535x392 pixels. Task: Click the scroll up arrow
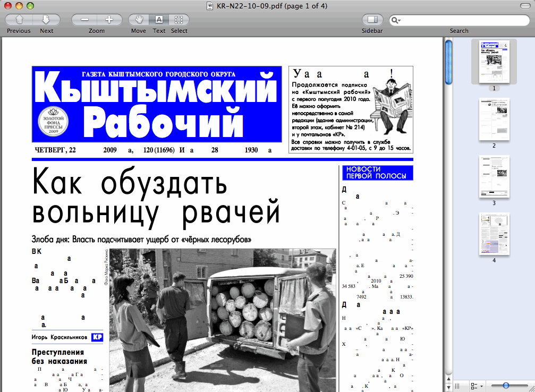pyautogui.click(x=448, y=377)
